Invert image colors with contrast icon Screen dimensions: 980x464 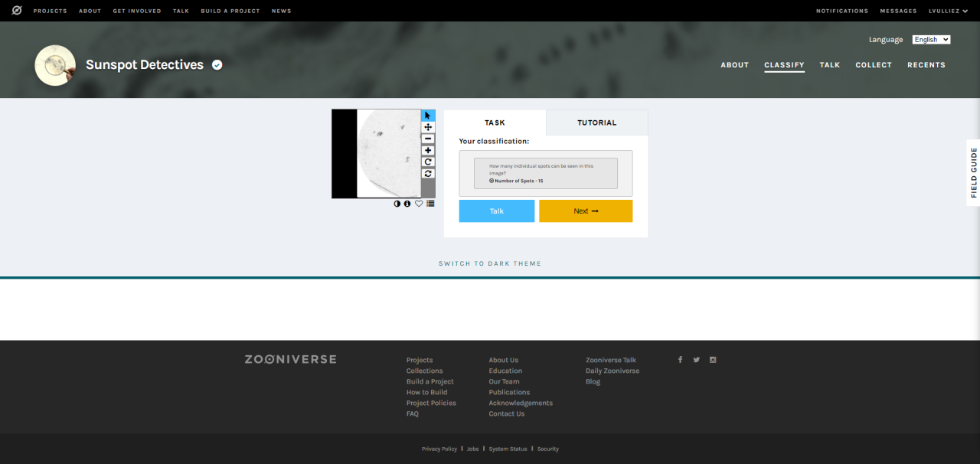click(397, 204)
